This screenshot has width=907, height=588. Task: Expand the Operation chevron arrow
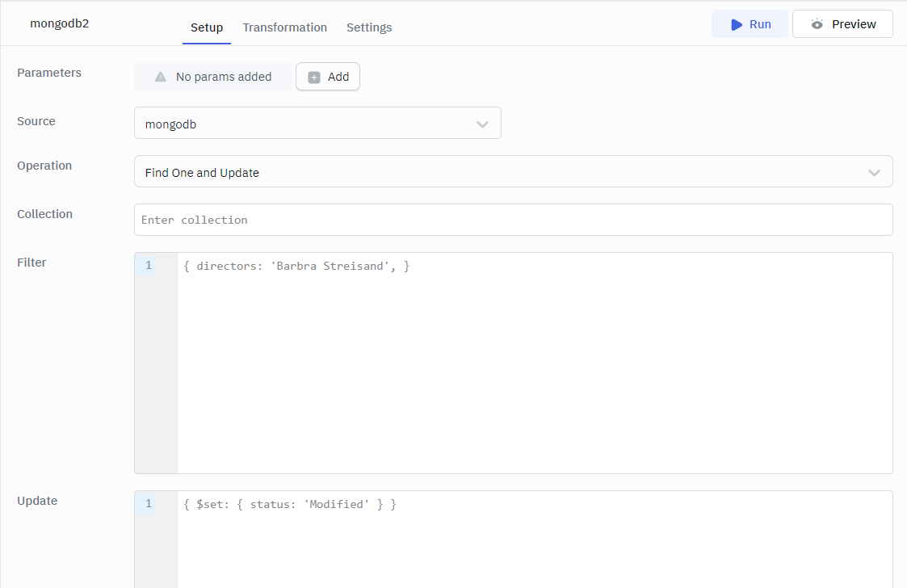(x=874, y=173)
